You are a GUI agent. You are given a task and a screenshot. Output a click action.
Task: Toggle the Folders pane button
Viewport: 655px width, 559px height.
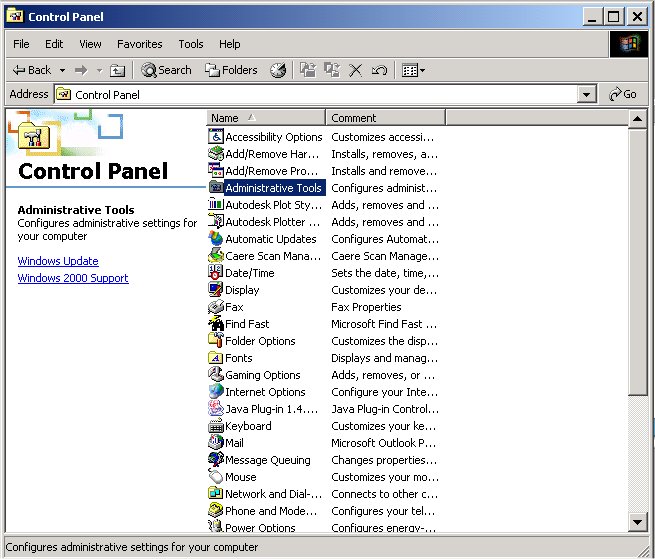[x=231, y=70]
